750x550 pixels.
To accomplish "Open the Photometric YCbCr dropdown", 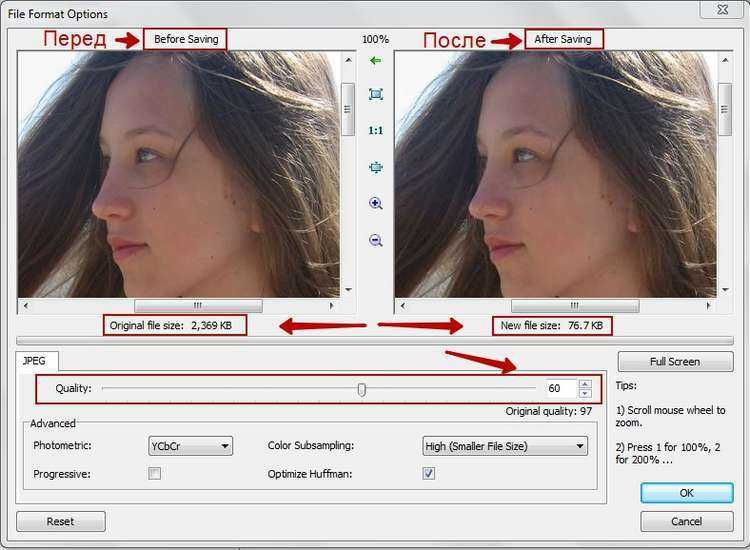I will pyautogui.click(x=190, y=446).
